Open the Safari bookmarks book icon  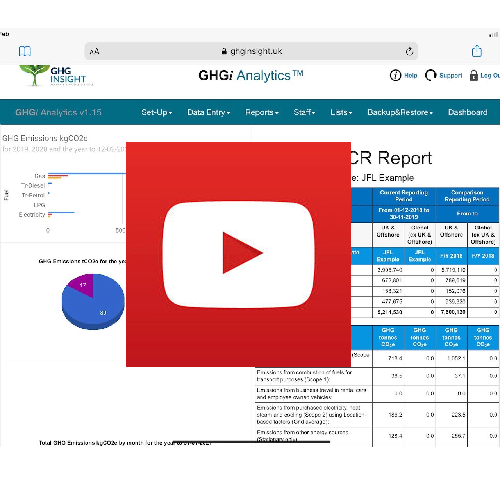click(x=25, y=51)
